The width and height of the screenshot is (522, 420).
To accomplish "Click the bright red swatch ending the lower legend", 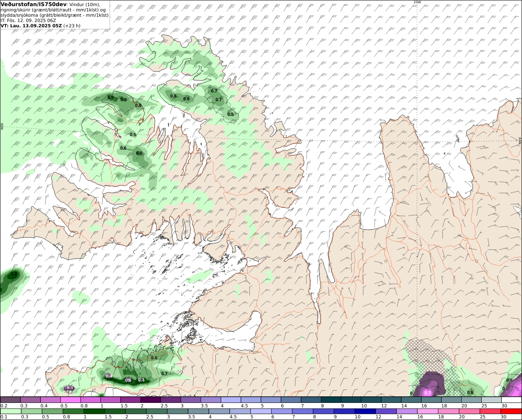I will (511, 411).
